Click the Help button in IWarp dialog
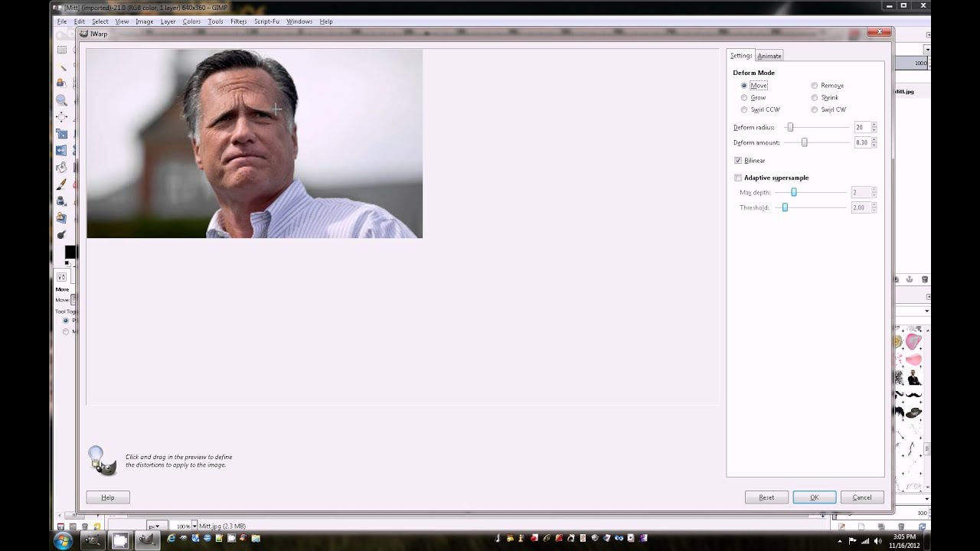 [x=108, y=497]
